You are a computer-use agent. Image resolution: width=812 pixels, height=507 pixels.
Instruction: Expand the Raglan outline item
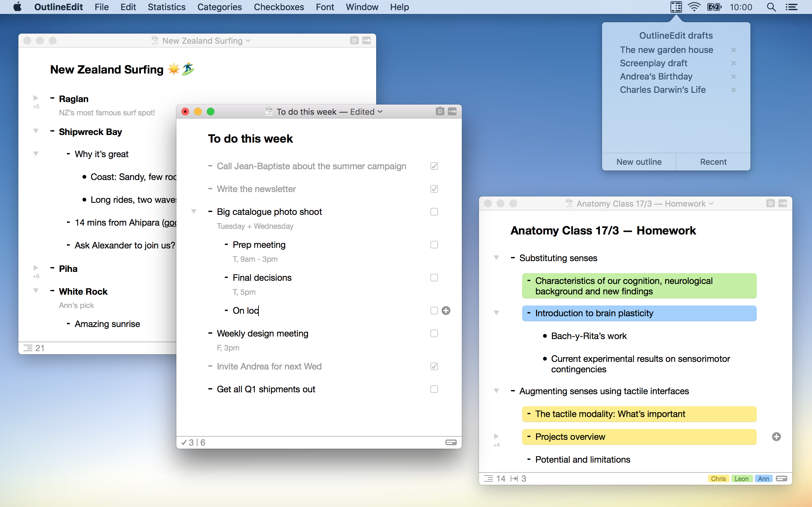(x=36, y=98)
